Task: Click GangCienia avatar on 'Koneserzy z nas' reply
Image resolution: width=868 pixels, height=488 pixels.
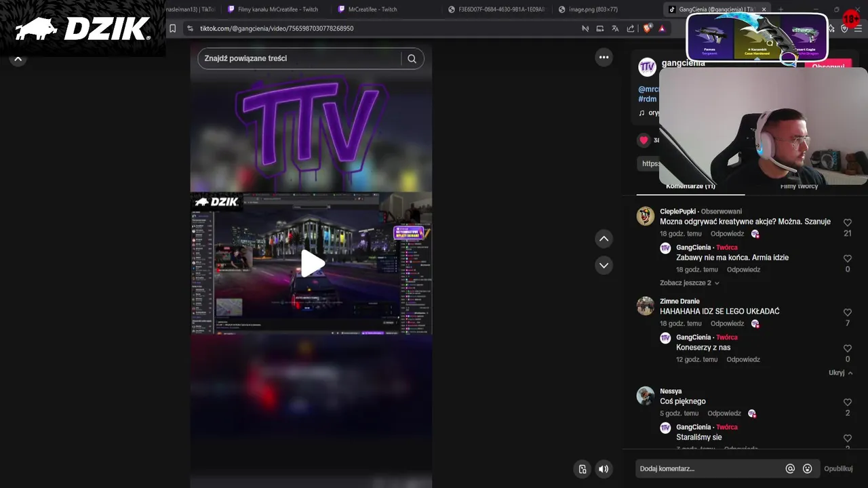Action: click(x=665, y=338)
